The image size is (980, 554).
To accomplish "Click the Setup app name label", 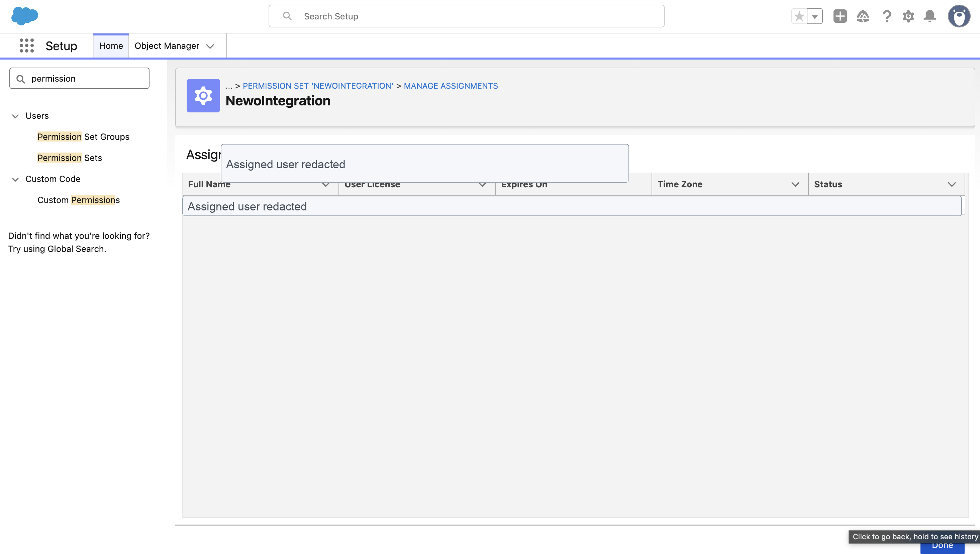I will point(61,46).
